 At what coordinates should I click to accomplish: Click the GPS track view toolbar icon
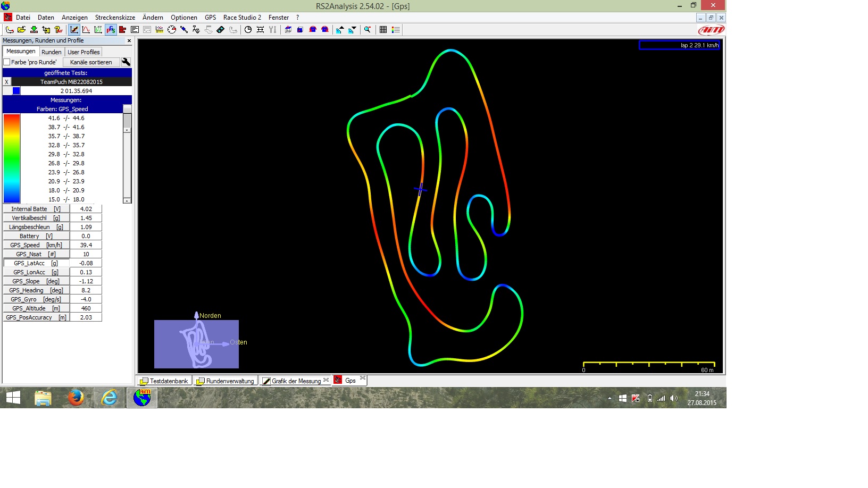(x=111, y=30)
